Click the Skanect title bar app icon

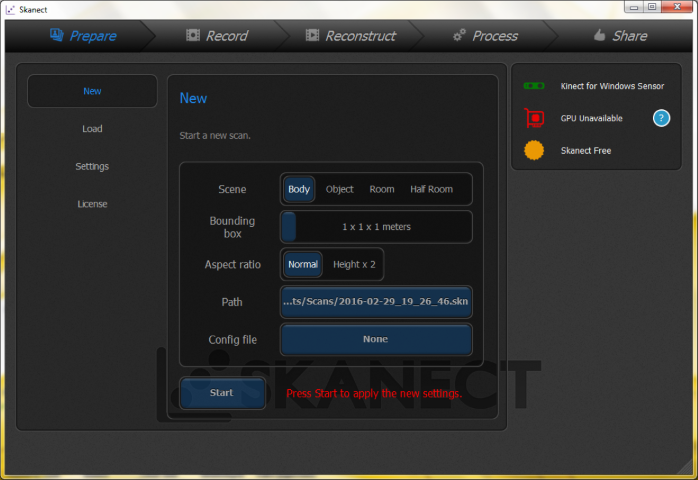point(10,9)
